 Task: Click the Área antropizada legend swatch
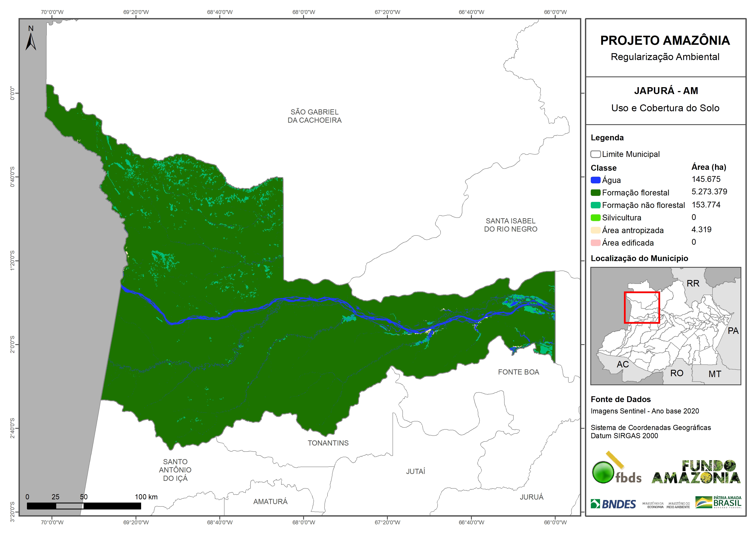click(595, 230)
